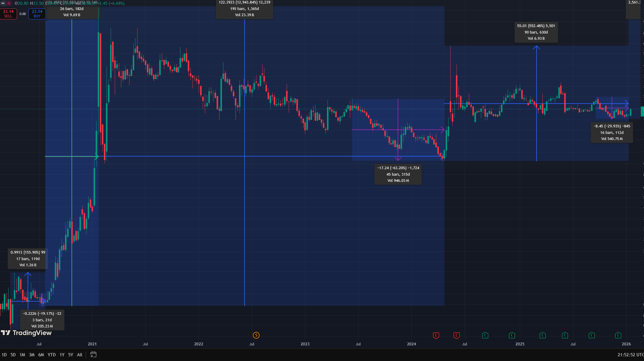Click the pink wavy indicator icon
Screen dimensions: 644x361
point(9,3)
